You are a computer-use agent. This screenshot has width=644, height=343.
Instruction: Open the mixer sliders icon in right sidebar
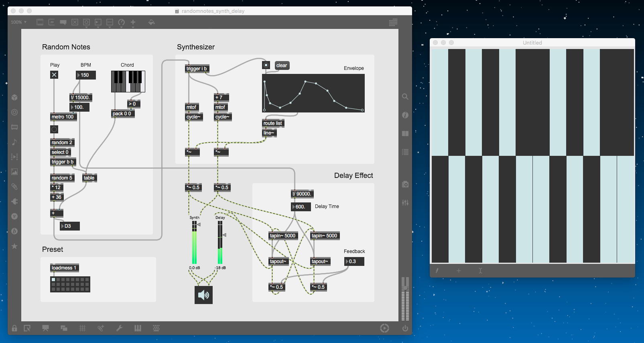[x=405, y=203]
